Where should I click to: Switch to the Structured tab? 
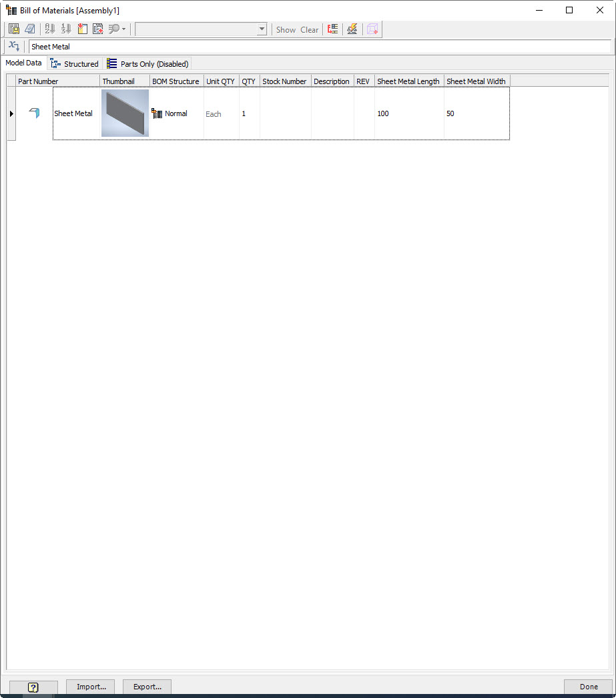click(74, 63)
